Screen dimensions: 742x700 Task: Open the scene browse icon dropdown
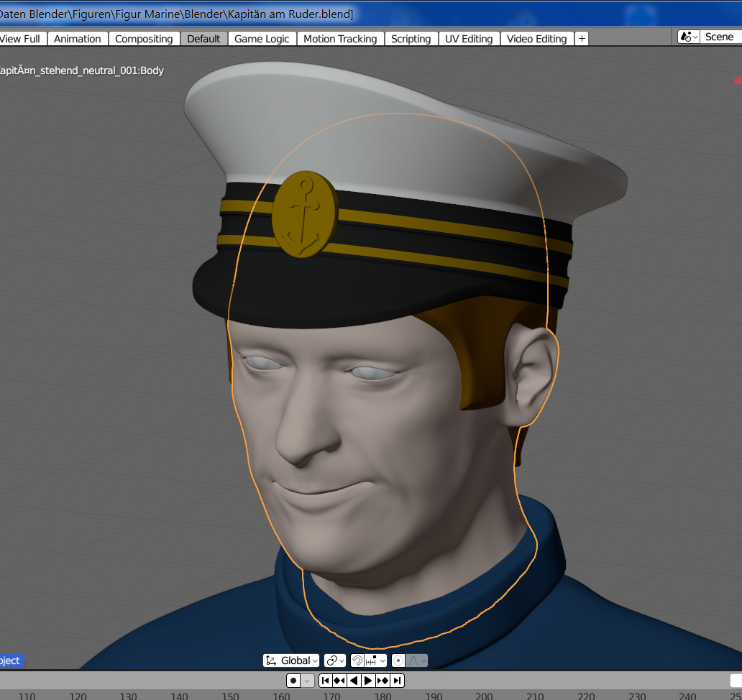coord(688,37)
